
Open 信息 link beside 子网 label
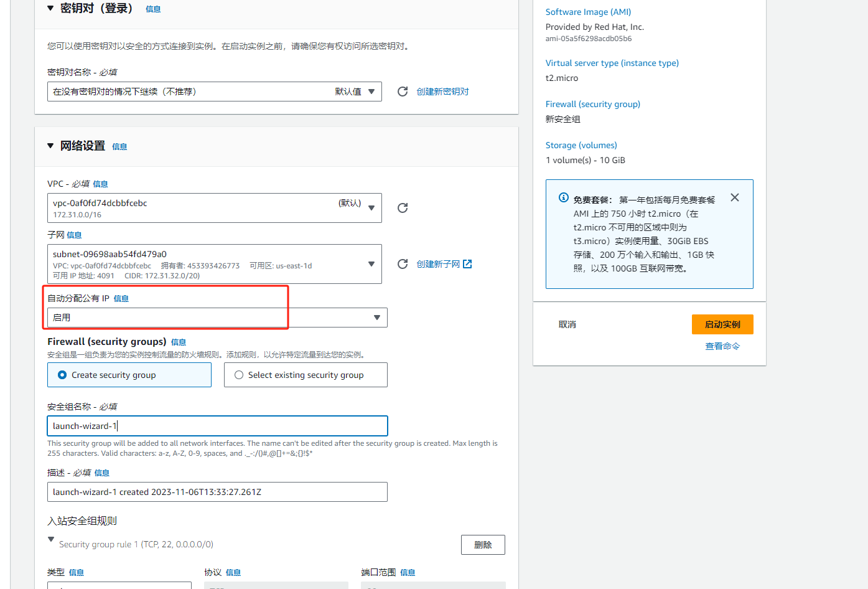click(x=74, y=235)
